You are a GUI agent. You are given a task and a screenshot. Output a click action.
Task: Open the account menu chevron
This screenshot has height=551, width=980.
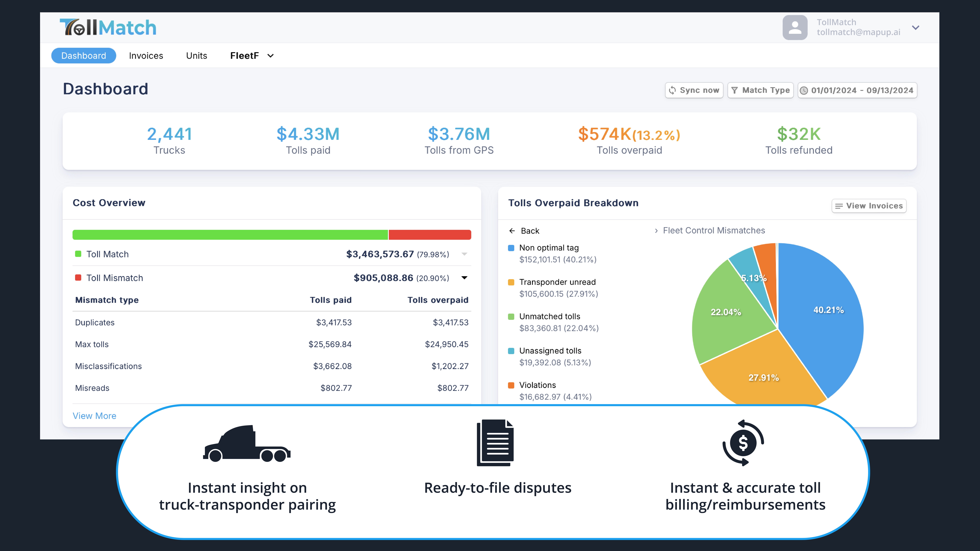[x=916, y=28]
